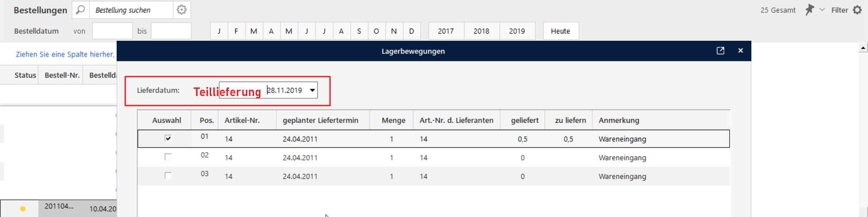Check the Auswahl checkbox for position 02
The width and height of the screenshot is (868, 217).
168,157
